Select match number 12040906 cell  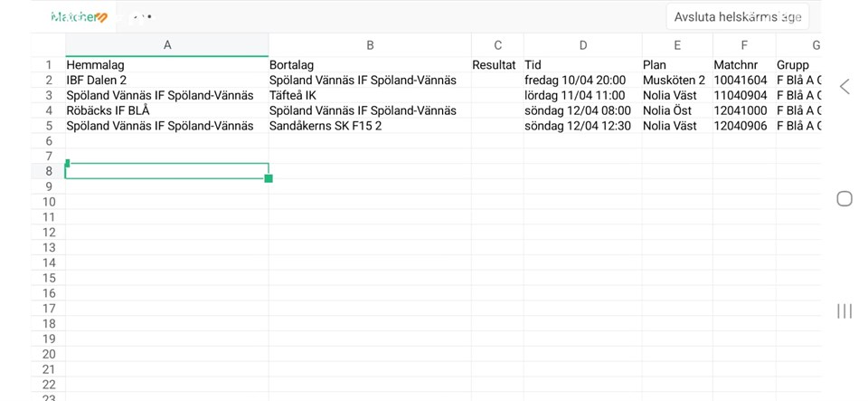[x=741, y=126]
